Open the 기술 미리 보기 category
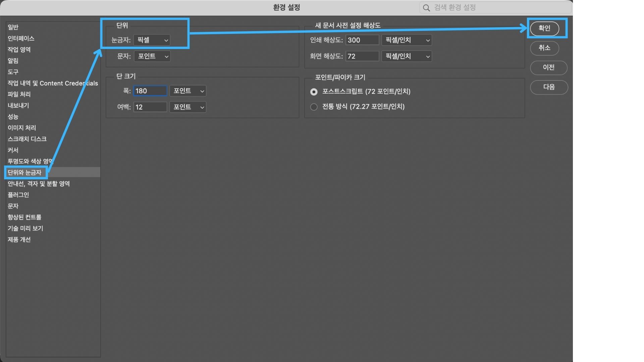Screen dimensions: 644x362 (x=53, y=228)
